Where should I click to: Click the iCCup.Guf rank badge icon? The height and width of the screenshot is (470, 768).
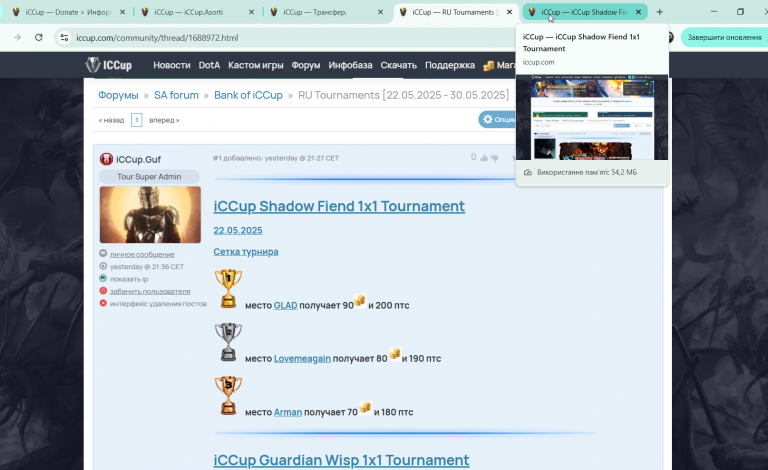[x=106, y=159]
